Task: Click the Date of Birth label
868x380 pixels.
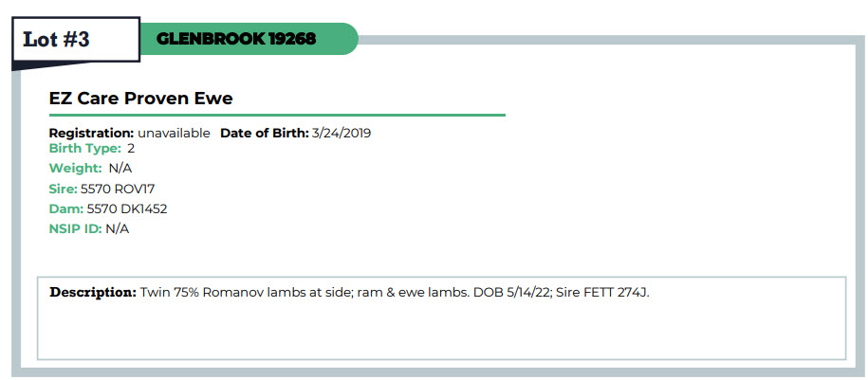Action: click(x=265, y=134)
